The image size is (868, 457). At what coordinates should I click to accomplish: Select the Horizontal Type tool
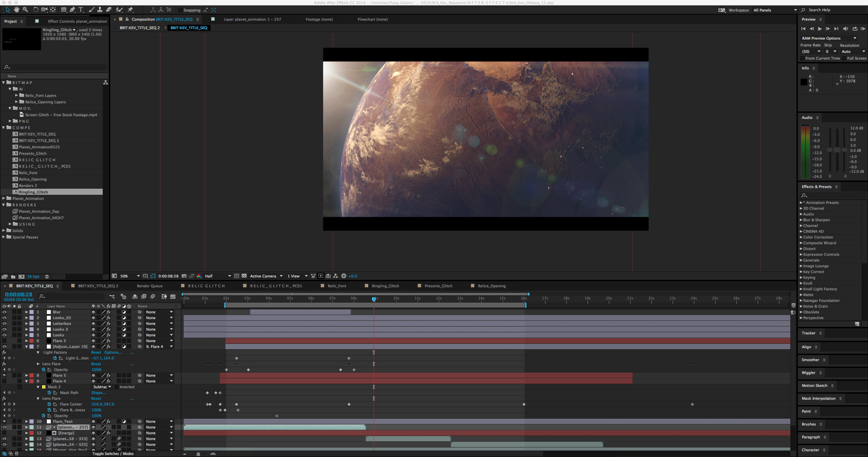pos(81,10)
